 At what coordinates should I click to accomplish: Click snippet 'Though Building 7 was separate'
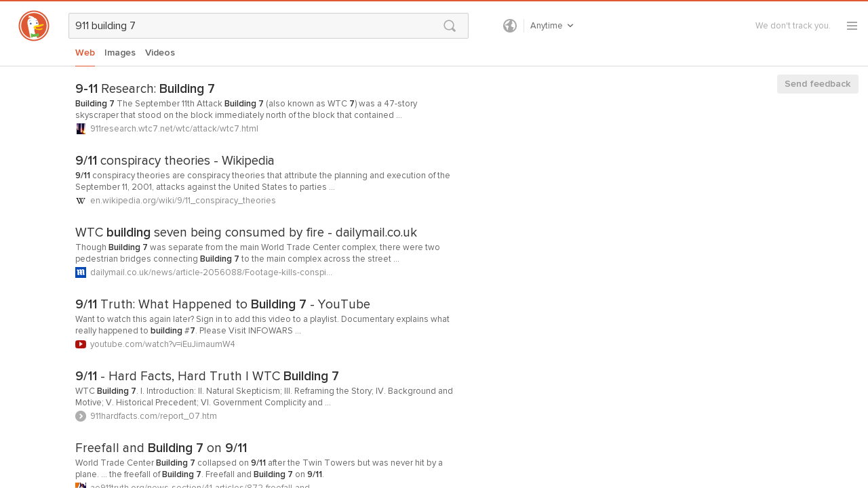258,253
